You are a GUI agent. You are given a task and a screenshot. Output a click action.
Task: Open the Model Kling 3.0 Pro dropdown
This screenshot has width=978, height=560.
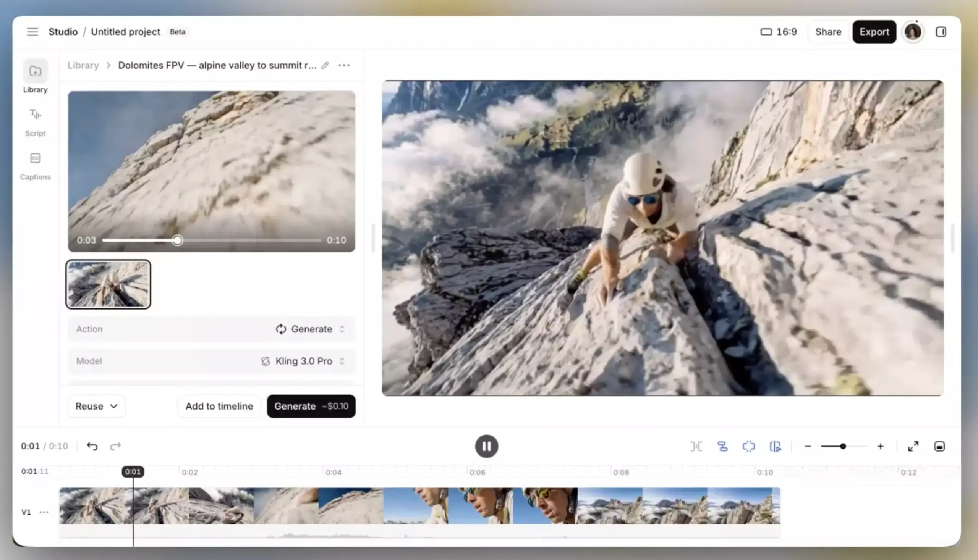[x=212, y=361]
